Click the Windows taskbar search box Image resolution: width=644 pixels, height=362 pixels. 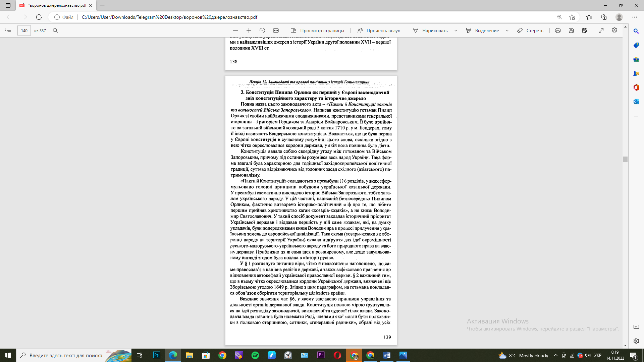coord(74,355)
